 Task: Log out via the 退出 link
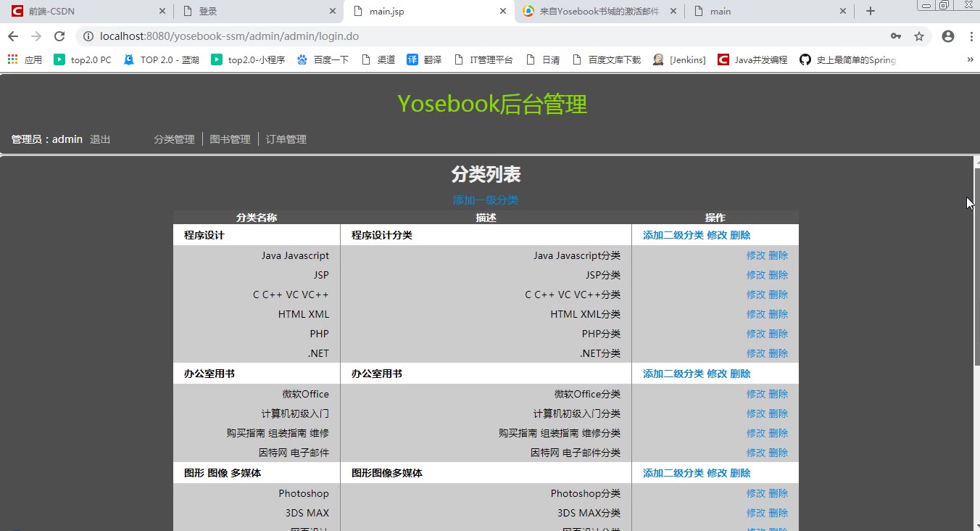pyautogui.click(x=100, y=139)
